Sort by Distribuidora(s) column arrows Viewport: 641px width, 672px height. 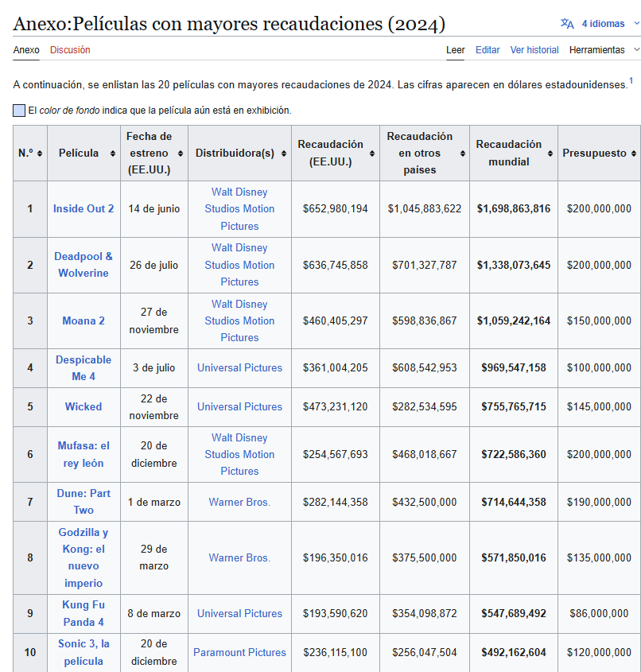(x=284, y=153)
